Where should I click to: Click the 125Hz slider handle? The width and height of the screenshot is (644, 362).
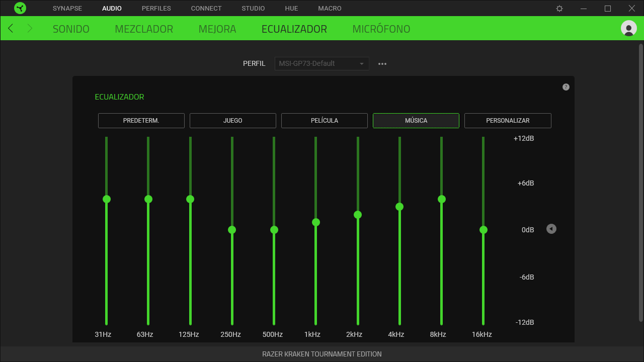(190, 199)
